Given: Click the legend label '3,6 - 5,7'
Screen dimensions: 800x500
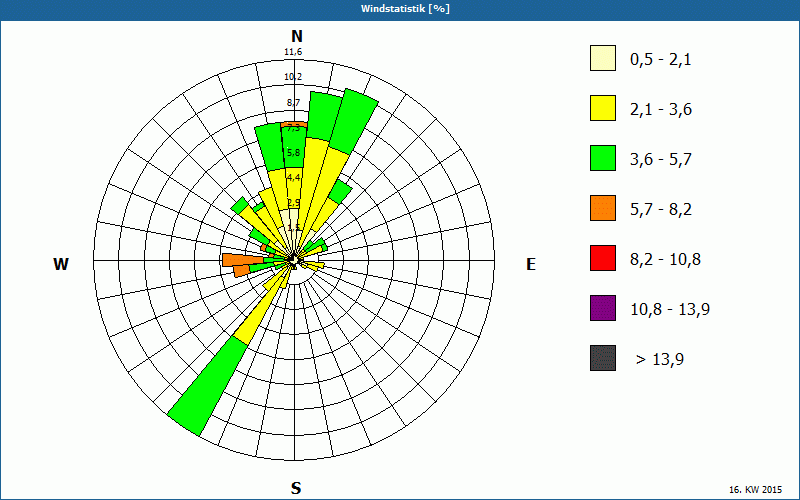Looking at the screenshot, I should pos(661,160).
